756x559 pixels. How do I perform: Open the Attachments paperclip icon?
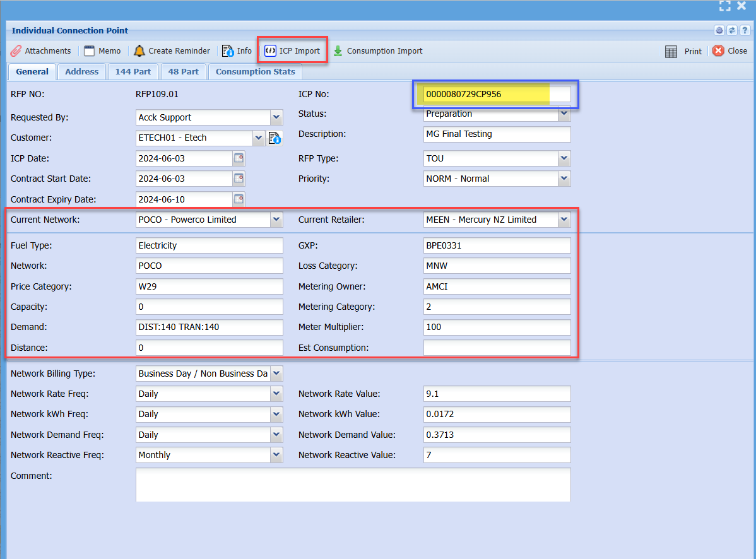(16, 51)
